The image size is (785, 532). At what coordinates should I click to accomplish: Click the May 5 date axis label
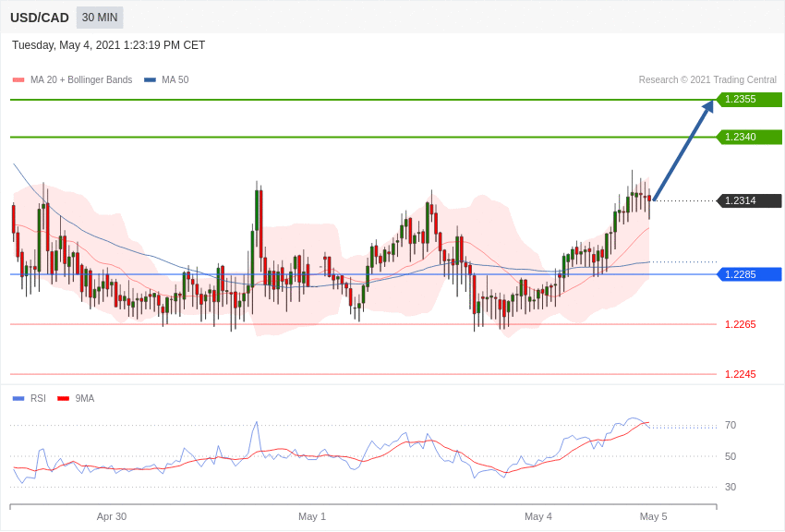653,516
